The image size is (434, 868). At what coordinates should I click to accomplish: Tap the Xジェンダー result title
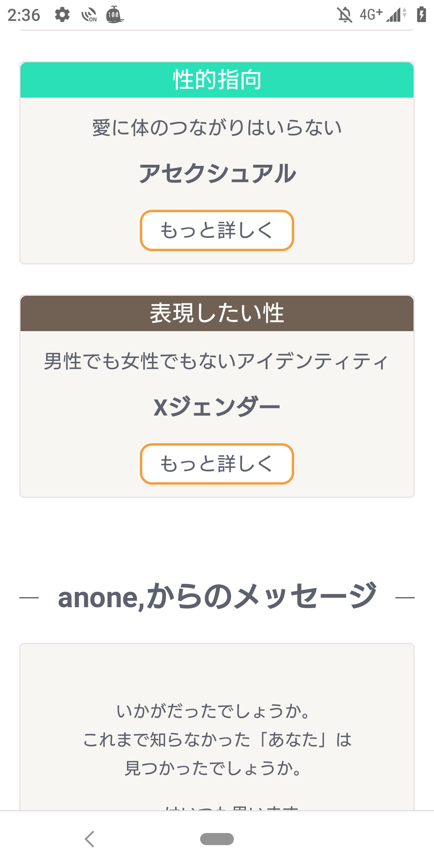[217, 407]
